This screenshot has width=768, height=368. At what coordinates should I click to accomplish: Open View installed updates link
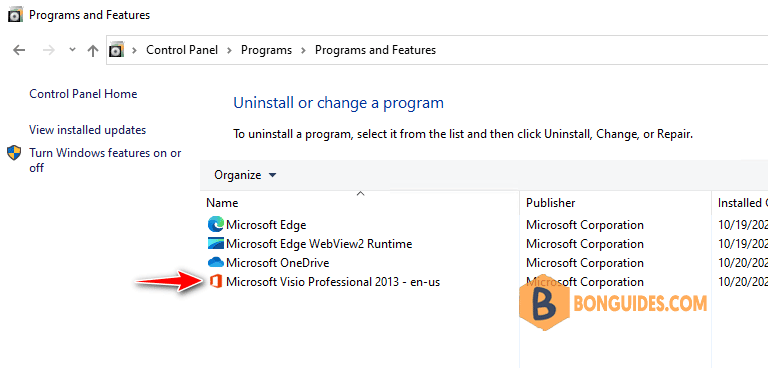click(88, 130)
